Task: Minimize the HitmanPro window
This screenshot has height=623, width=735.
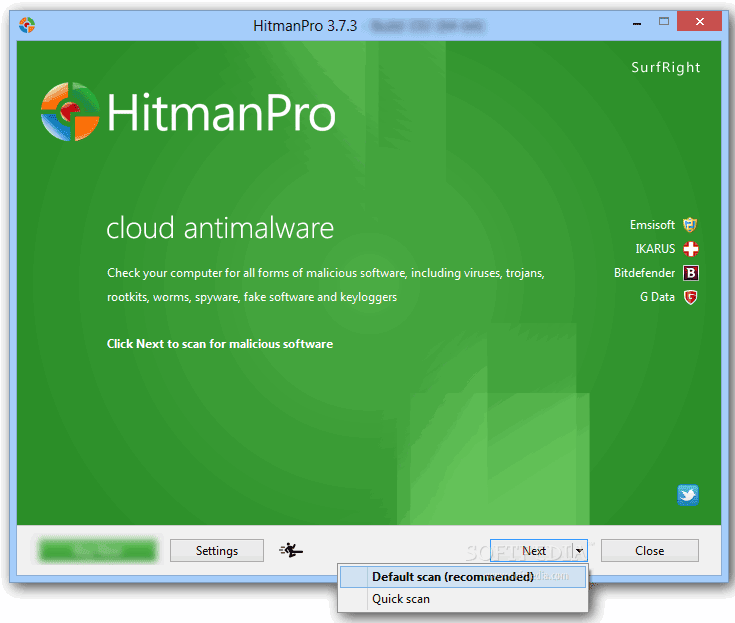Action: (637, 23)
